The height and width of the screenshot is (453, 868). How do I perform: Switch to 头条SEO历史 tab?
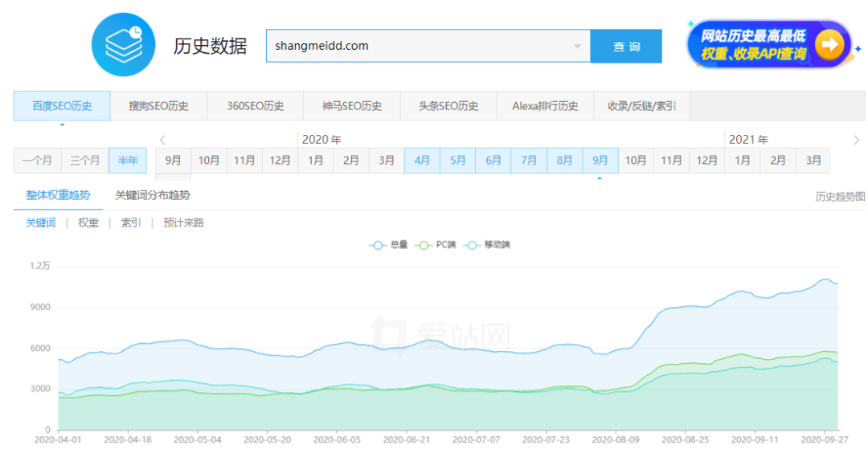[448, 106]
